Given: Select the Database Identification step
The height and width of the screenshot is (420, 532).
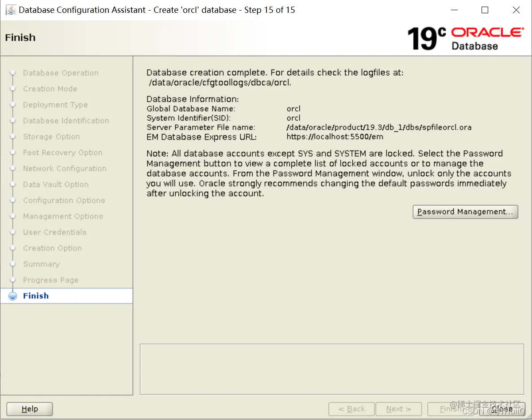Looking at the screenshot, I should click(x=66, y=121).
